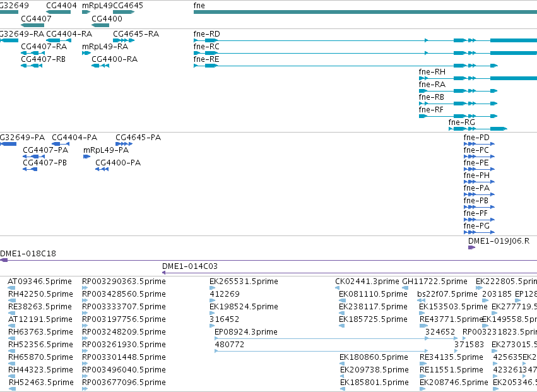Select the DME1-018C18 clone label
Viewport: 537px width, 392px height.
28,254
